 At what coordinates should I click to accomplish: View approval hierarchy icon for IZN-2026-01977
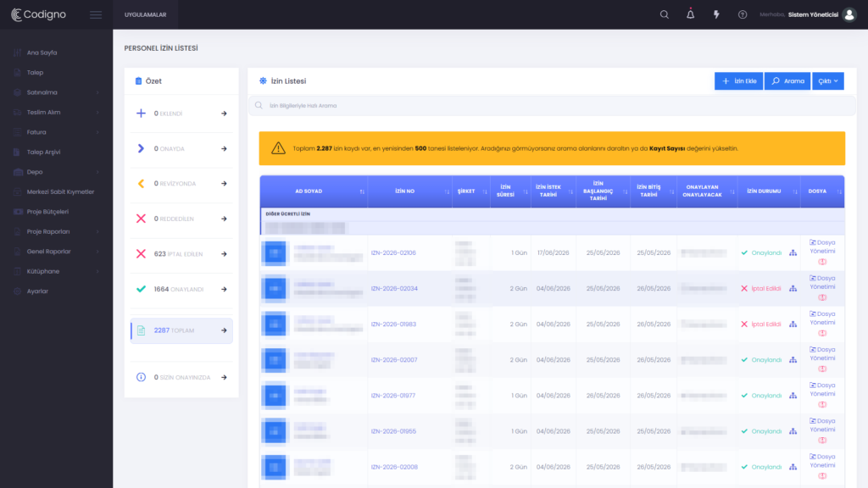(793, 396)
